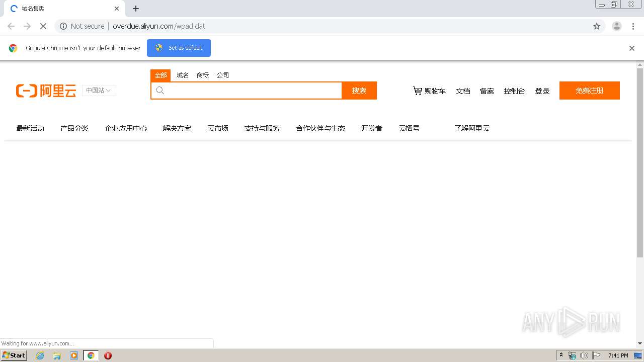Open a new tab with plus button
This screenshot has width=644, height=362.
136,9
